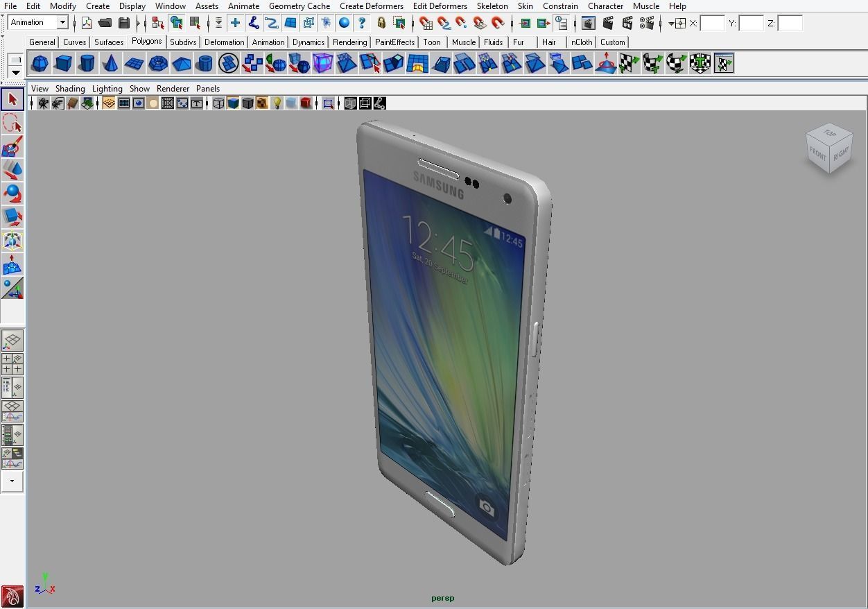Create a polygon plane from the shelf

(x=134, y=64)
